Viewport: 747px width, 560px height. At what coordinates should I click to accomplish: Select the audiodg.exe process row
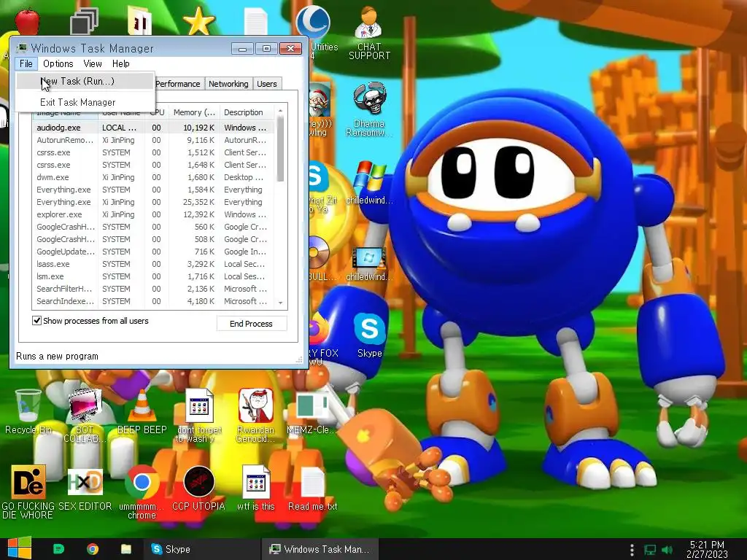(154, 128)
